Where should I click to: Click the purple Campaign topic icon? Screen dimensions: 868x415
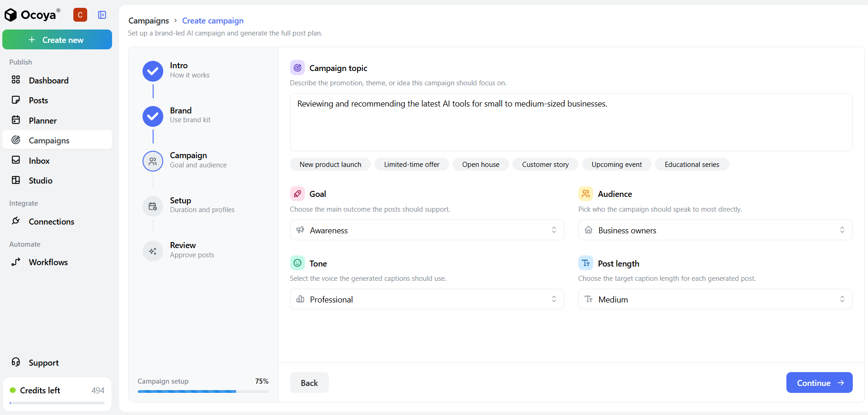[297, 68]
